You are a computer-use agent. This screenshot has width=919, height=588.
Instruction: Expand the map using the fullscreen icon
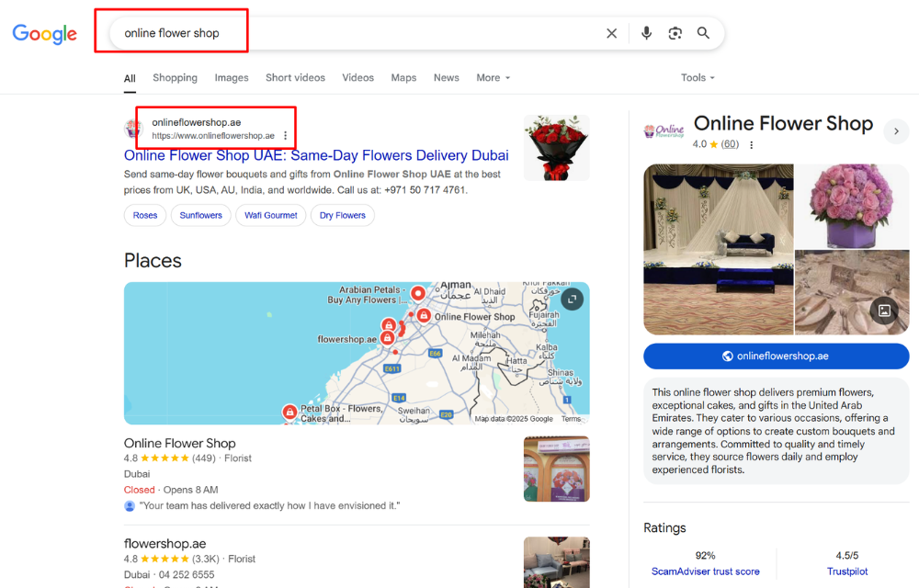572,299
